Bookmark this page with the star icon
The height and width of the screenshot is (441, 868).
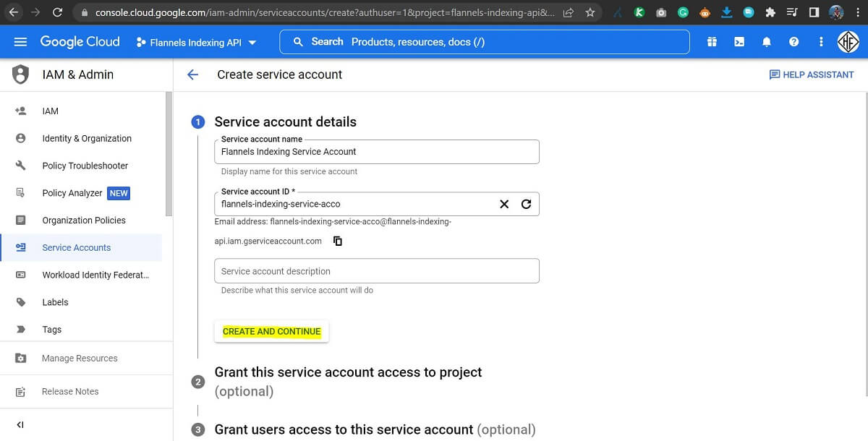tap(590, 12)
